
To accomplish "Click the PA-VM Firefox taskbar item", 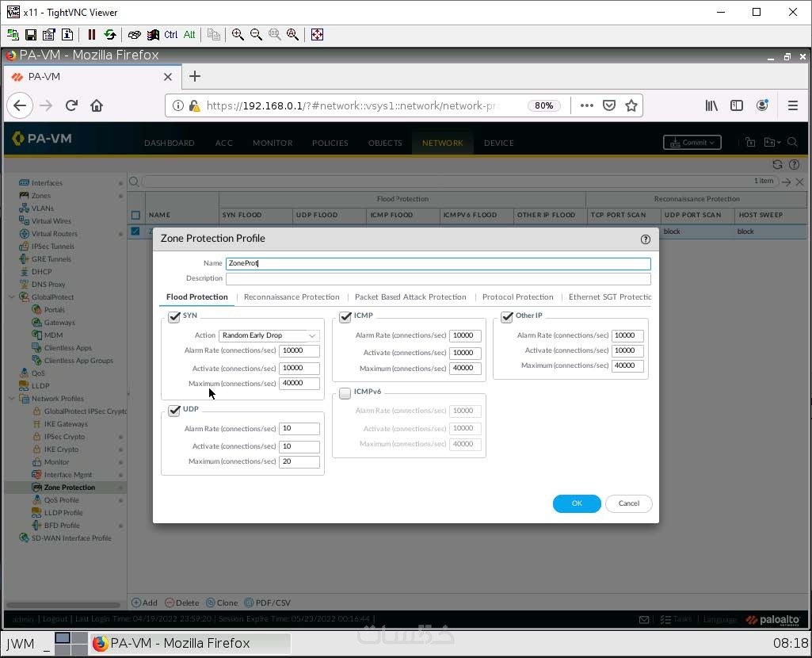I will tap(190, 644).
